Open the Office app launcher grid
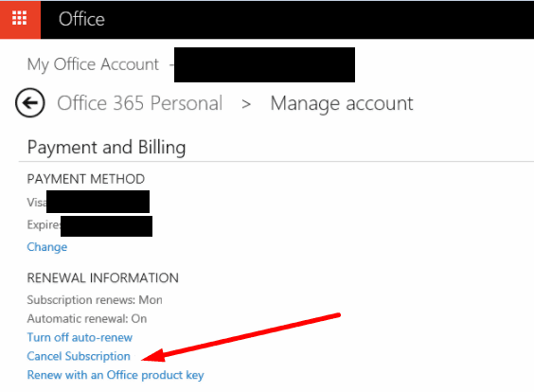Screen dimensions: 534x392 click(x=20, y=19)
